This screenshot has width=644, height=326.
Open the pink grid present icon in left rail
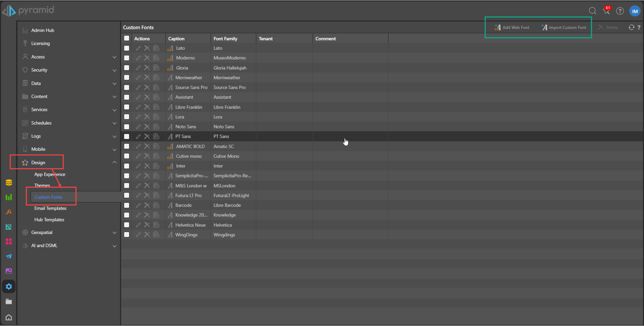pyautogui.click(x=9, y=241)
